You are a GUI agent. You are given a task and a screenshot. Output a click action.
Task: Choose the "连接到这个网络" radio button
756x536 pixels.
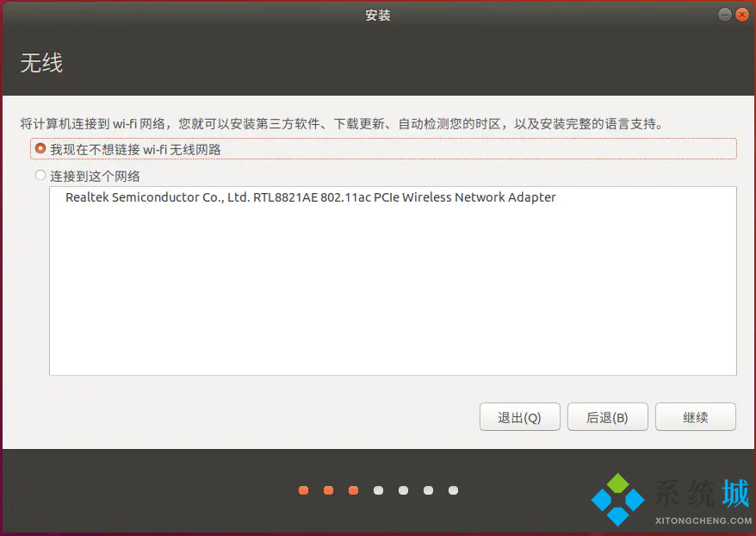40,175
